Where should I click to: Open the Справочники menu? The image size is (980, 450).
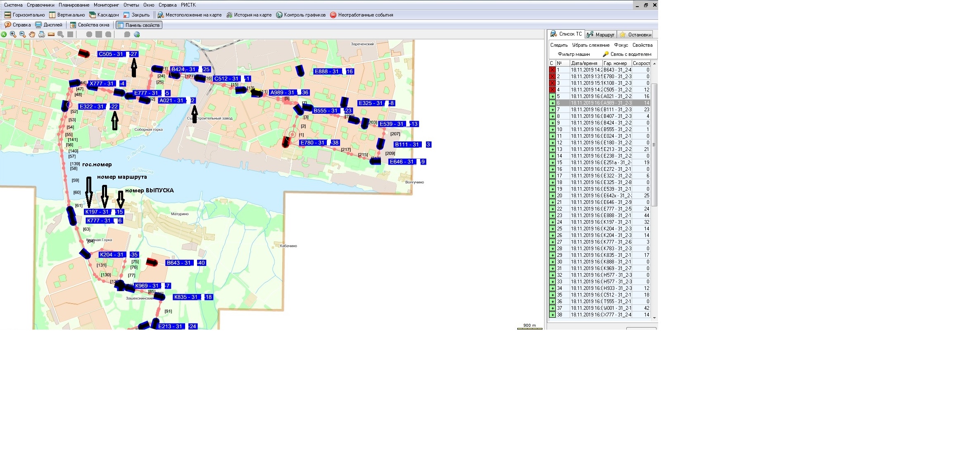(40, 5)
